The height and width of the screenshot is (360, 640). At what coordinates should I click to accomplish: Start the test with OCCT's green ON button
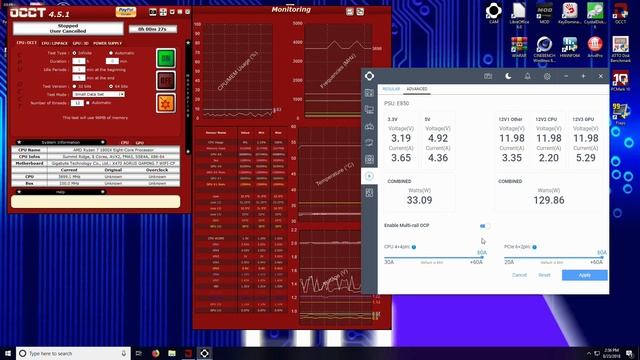[x=165, y=58]
